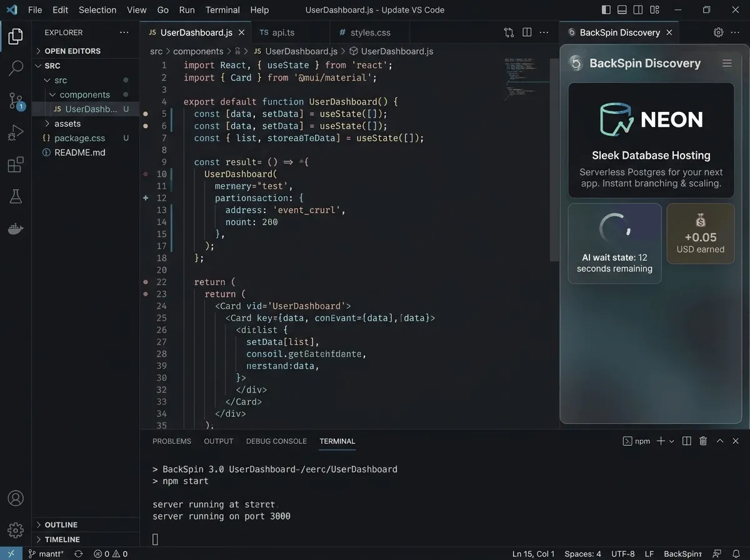Kill terminal with trash icon
The width and height of the screenshot is (750, 560).
(x=703, y=441)
